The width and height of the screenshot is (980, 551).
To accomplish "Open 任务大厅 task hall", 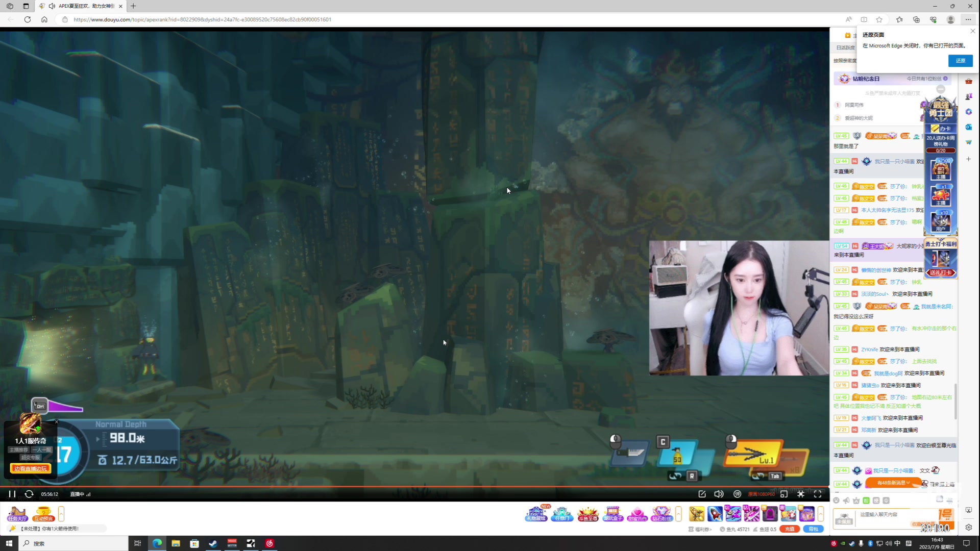I will (17, 514).
